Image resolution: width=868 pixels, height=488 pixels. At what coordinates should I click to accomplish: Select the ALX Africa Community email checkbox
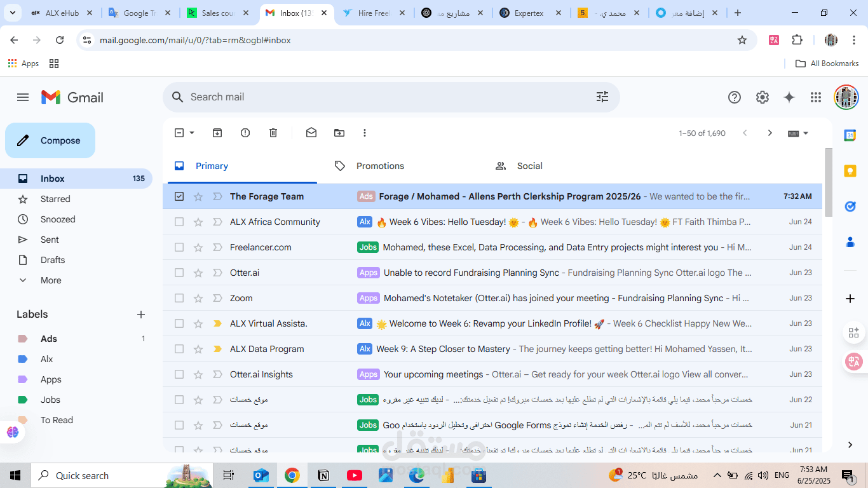point(179,222)
